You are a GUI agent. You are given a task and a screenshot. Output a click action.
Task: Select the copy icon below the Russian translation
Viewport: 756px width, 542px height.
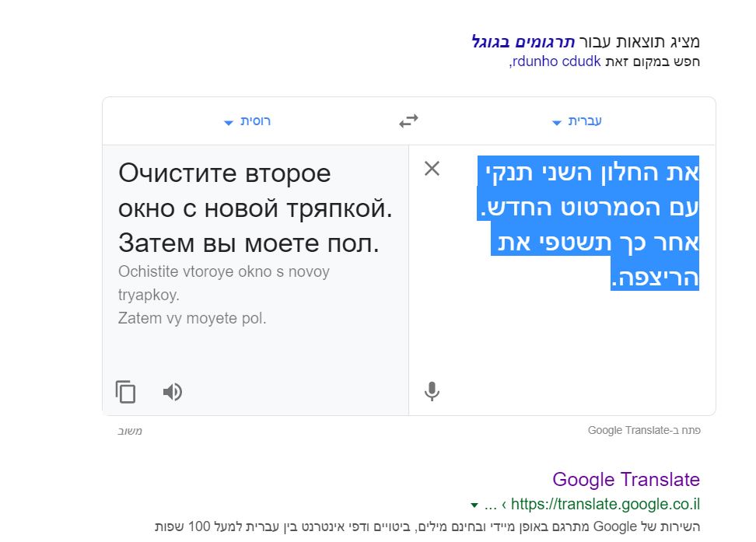126,392
